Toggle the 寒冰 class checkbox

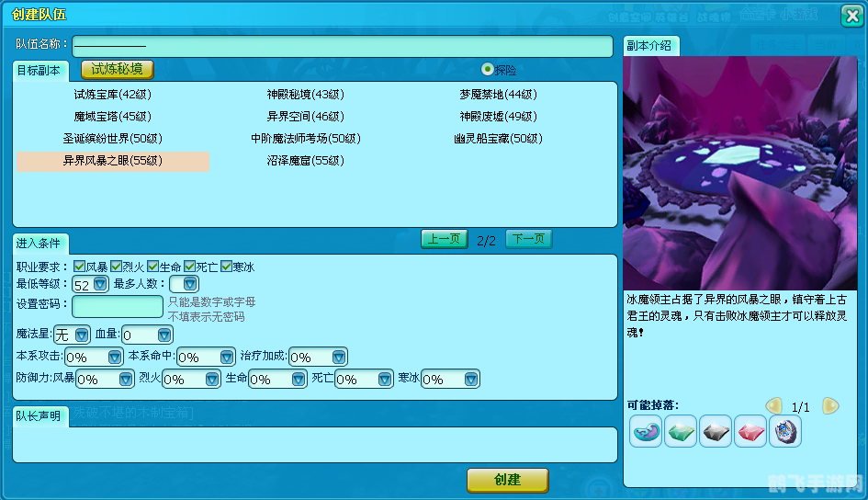[226, 267]
